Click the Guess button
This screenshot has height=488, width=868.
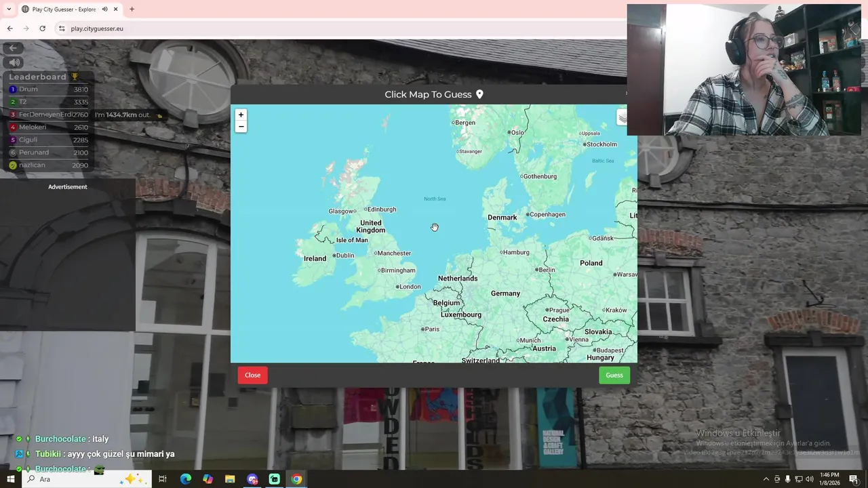[614, 375]
